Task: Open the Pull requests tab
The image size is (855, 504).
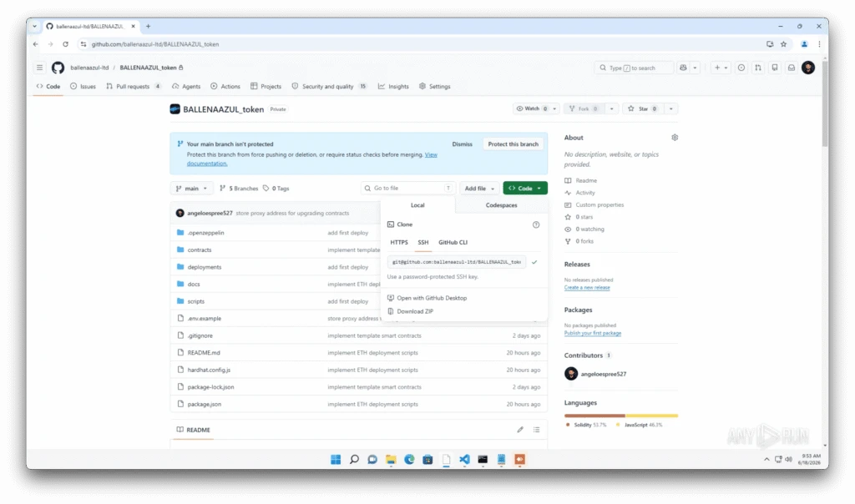Action: pyautogui.click(x=134, y=87)
